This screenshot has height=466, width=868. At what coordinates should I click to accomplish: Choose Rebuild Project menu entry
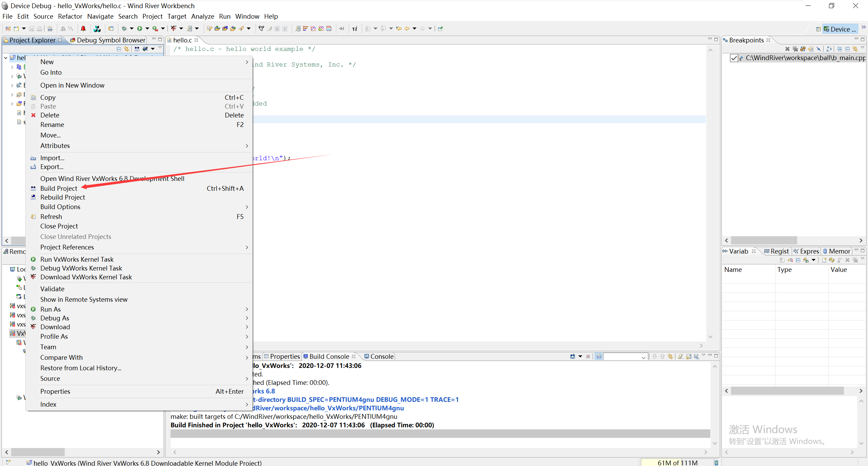coord(63,197)
